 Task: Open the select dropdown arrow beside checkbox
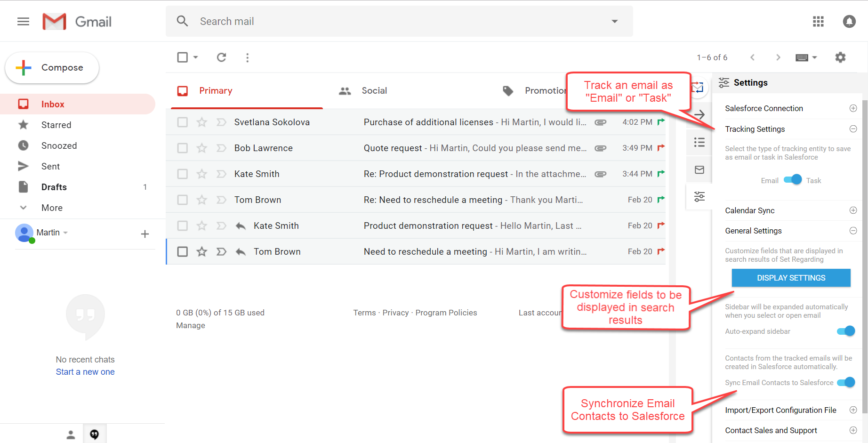coord(196,57)
